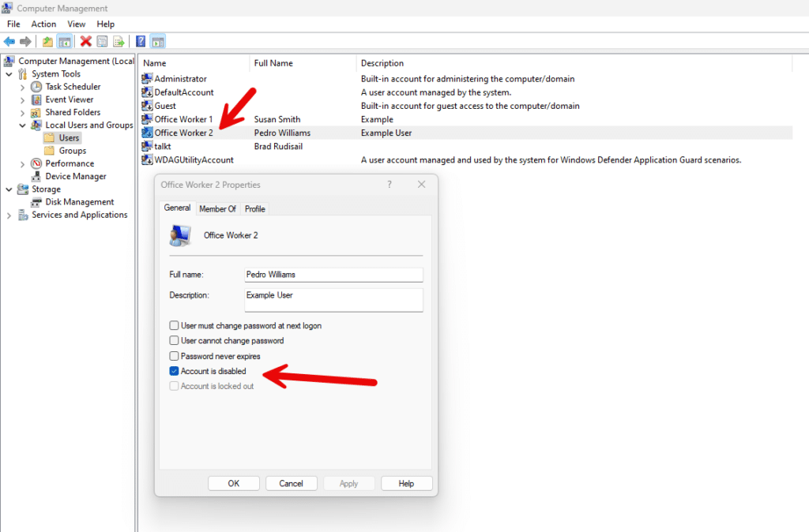Click the talkt user account icon

[x=147, y=146]
